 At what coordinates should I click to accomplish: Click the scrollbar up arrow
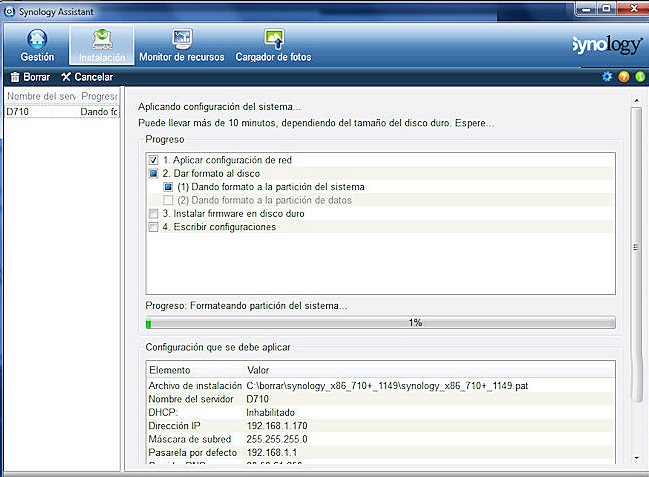point(636,101)
